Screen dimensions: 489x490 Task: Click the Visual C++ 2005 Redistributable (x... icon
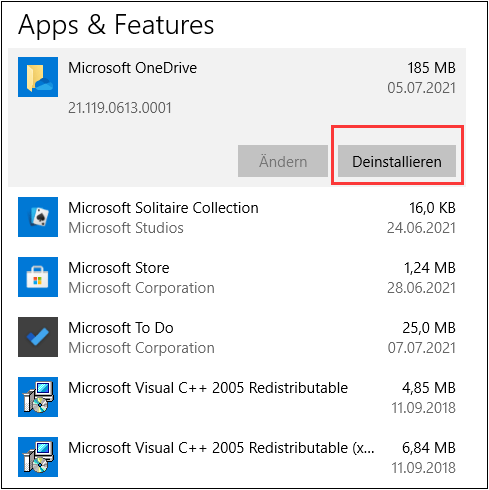pos(38,457)
